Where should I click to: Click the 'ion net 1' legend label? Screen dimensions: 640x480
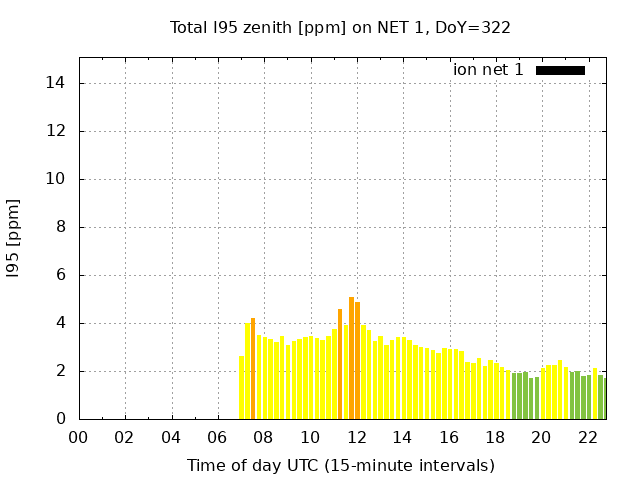(488, 70)
